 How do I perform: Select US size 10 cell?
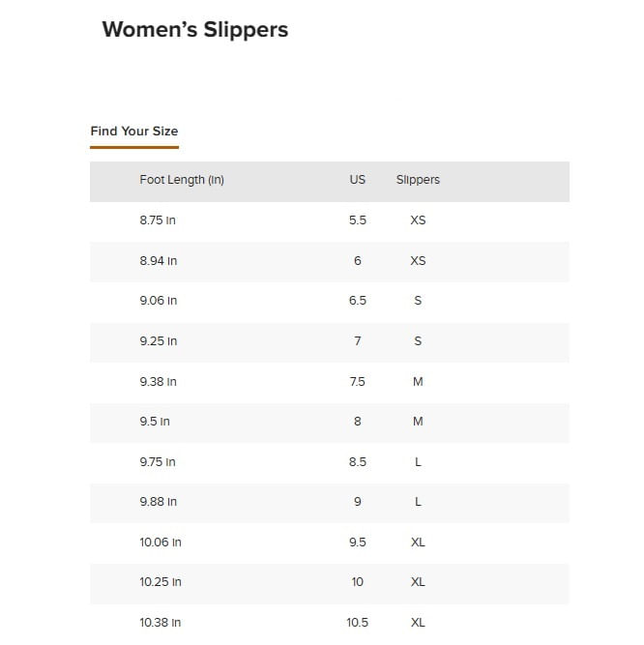pos(358,582)
